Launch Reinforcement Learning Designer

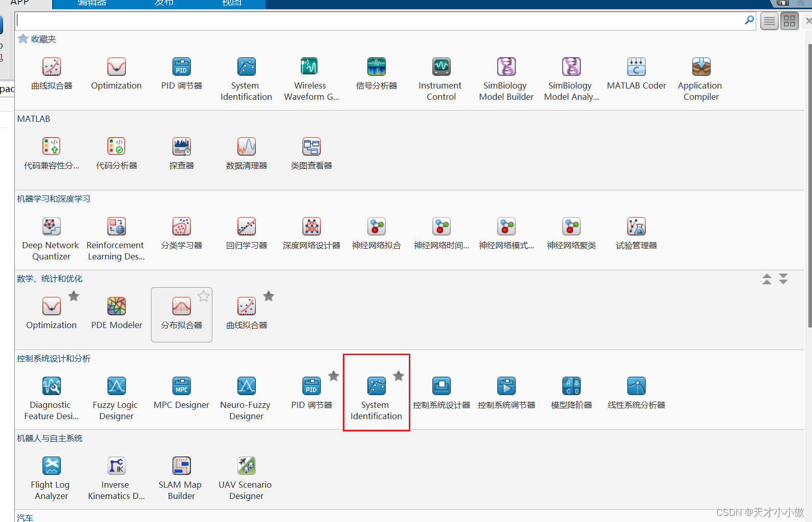click(x=117, y=238)
